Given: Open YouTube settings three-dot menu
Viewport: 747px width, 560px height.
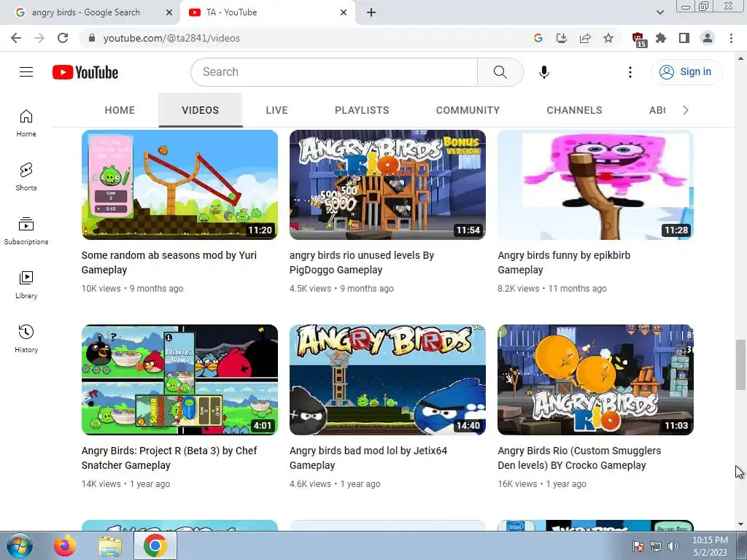Looking at the screenshot, I should tap(630, 72).
